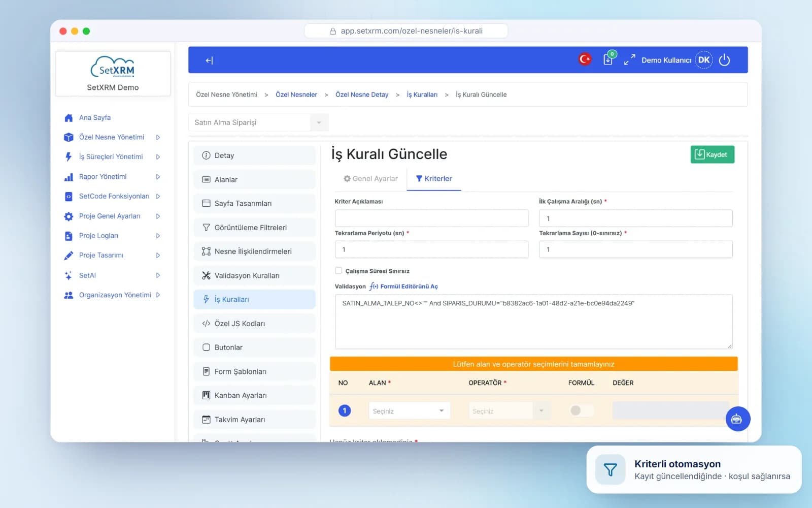Open Özel JS Kodları side menu item
The width and height of the screenshot is (812, 508).
[x=254, y=324]
